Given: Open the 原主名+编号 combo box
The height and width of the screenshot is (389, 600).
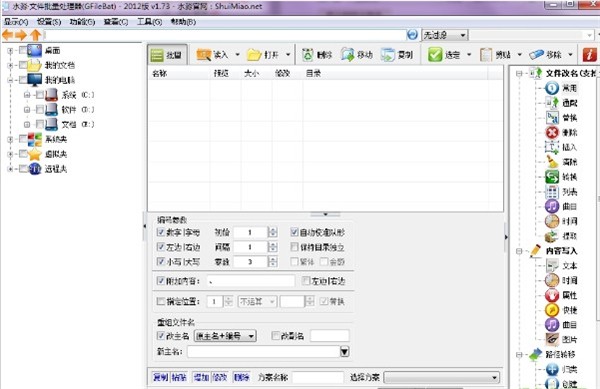Looking at the screenshot, I should pos(225,336).
